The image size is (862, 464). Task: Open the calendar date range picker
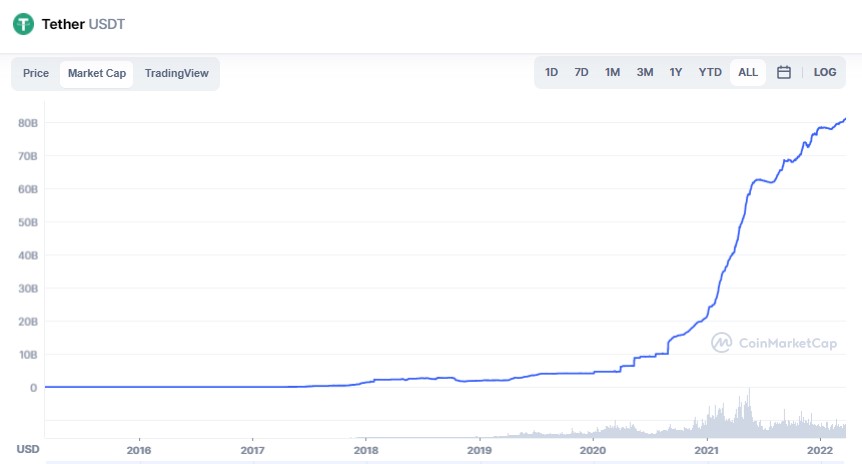(784, 73)
